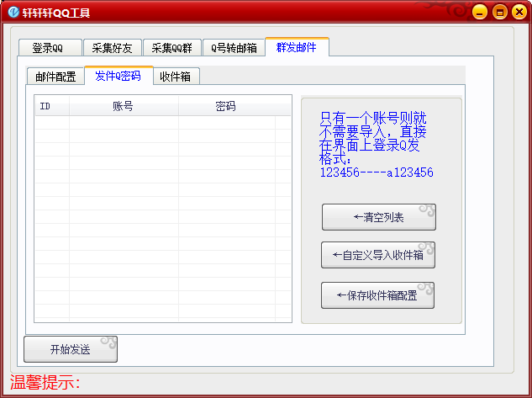Select the 群发邮件 tab
This screenshot has height=398, width=532.
297,47
